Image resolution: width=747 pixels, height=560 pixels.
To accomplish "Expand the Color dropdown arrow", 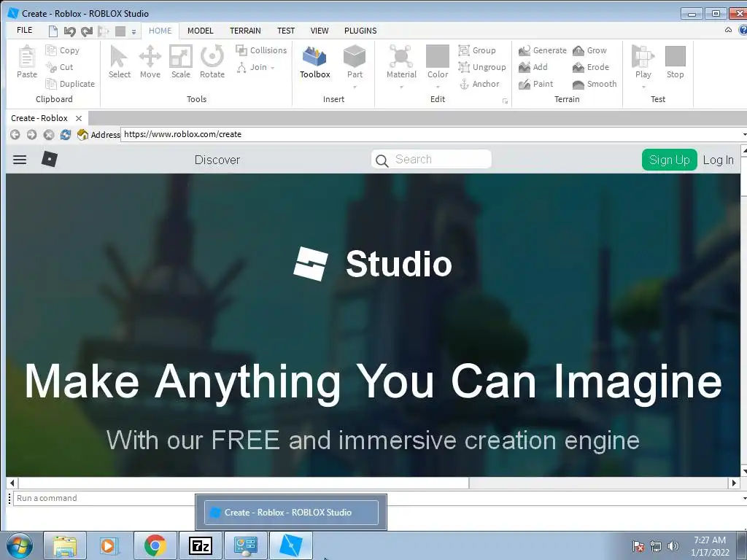I will 438,87.
